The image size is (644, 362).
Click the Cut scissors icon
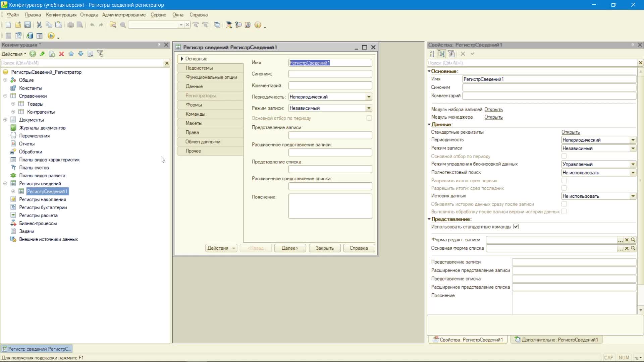coord(39,25)
